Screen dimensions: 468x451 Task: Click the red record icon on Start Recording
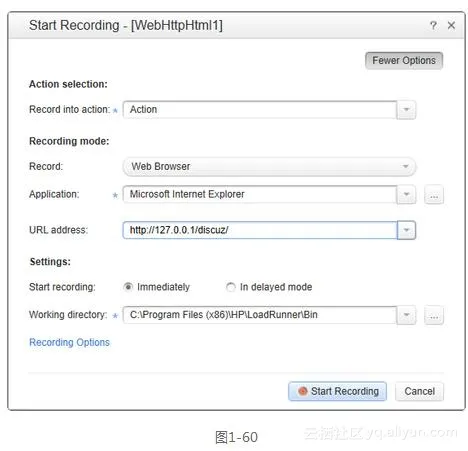click(302, 391)
